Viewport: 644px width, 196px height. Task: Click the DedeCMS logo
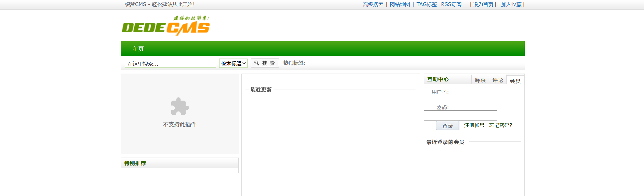pyautogui.click(x=166, y=25)
